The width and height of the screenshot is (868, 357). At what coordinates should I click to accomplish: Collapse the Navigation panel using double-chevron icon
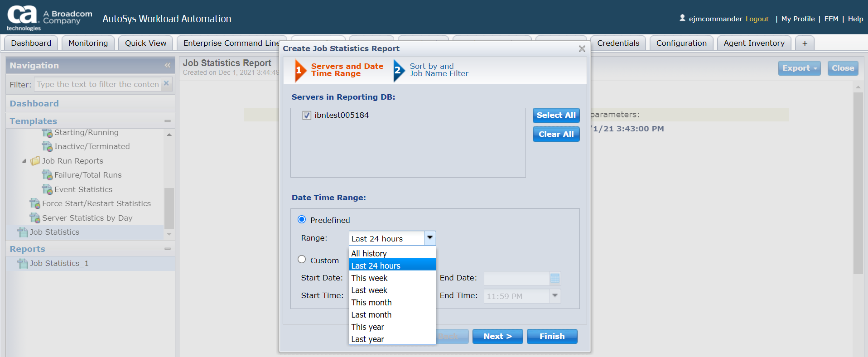click(x=167, y=66)
